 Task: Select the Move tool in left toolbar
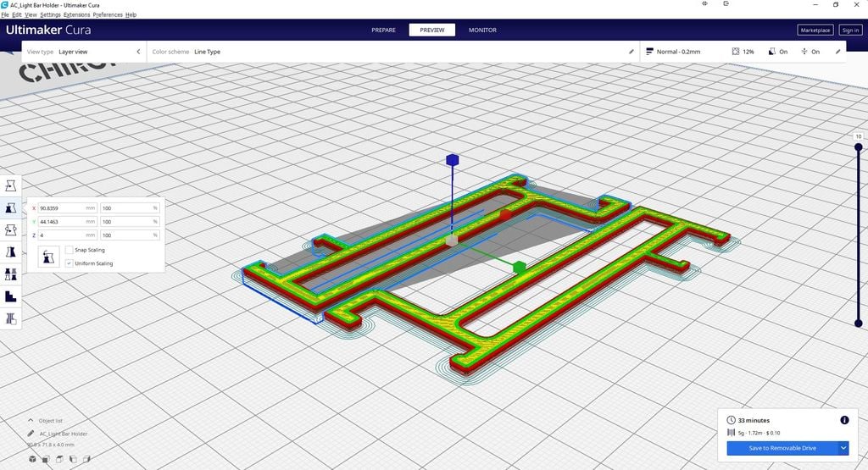(10, 185)
